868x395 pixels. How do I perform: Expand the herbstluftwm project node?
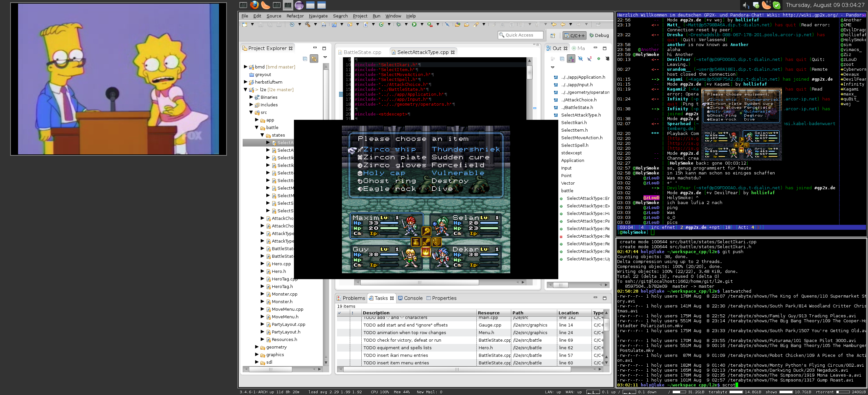(x=246, y=82)
